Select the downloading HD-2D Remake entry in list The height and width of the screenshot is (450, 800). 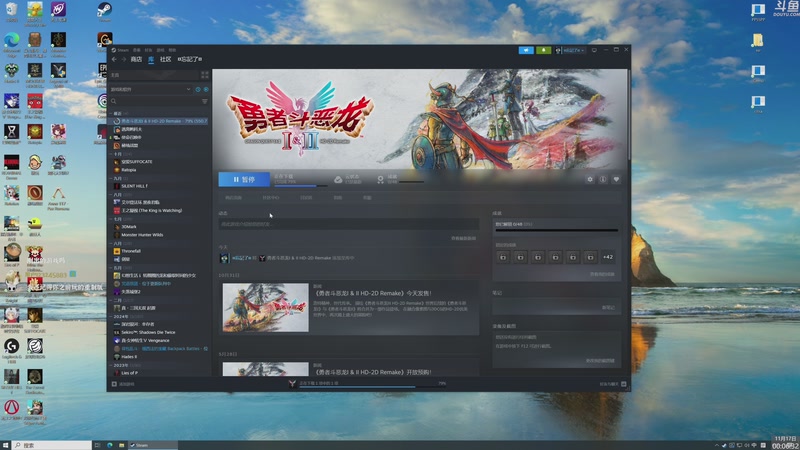[160, 121]
